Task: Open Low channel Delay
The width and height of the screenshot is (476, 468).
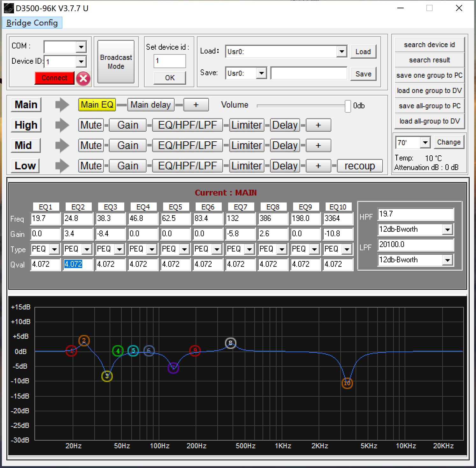Action: 285,166
